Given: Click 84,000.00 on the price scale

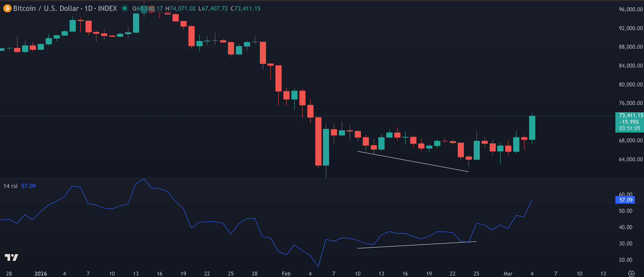Looking at the screenshot, I should [631, 66].
